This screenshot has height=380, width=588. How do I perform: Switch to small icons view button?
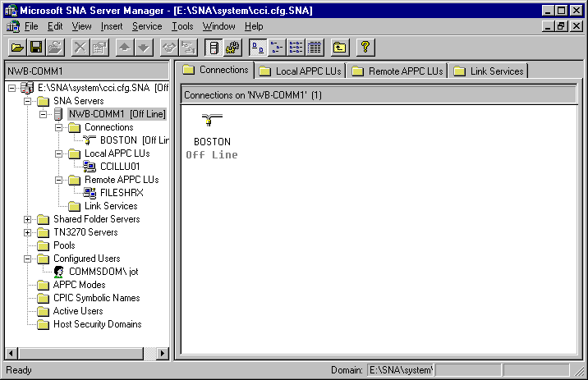[x=276, y=48]
